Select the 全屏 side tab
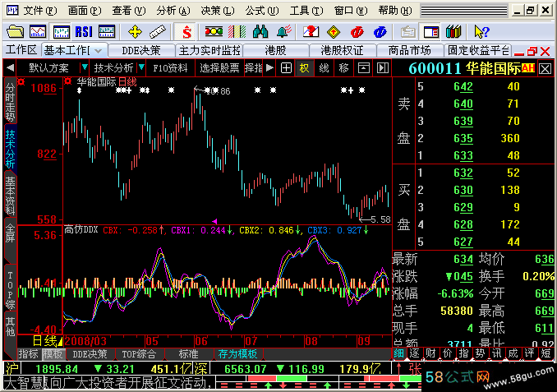 10,238
